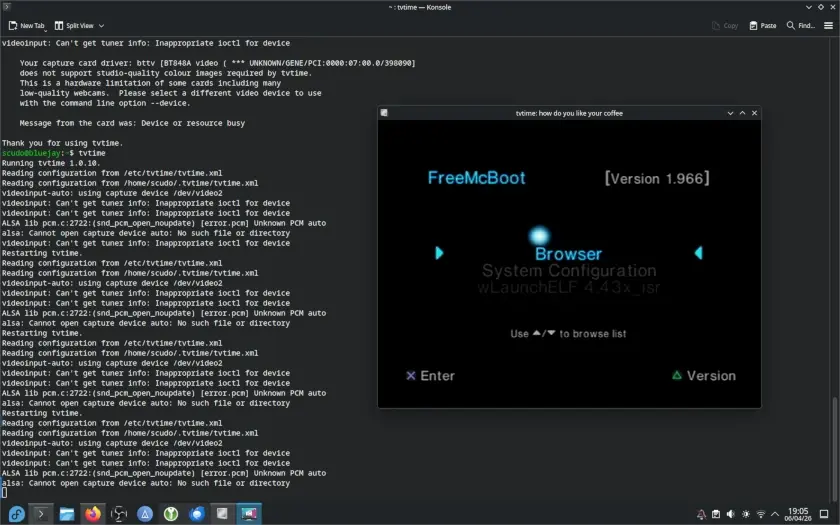Click the glowing orb above Browser
This screenshot has width=840, height=525.
tap(539, 236)
